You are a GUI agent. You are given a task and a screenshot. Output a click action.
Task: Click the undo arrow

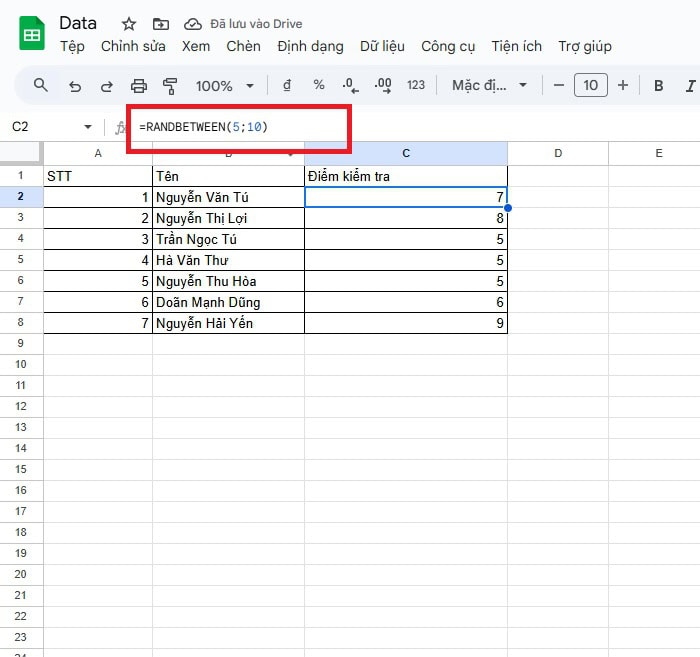pyautogui.click(x=74, y=86)
